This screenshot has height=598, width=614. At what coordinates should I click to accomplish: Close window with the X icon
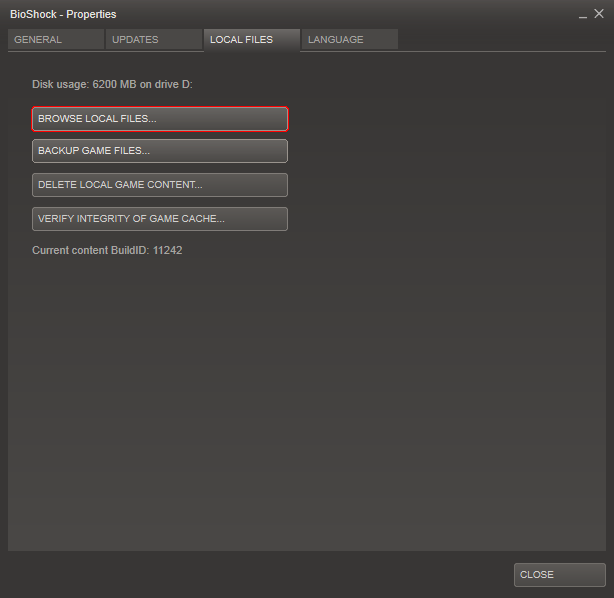point(599,14)
